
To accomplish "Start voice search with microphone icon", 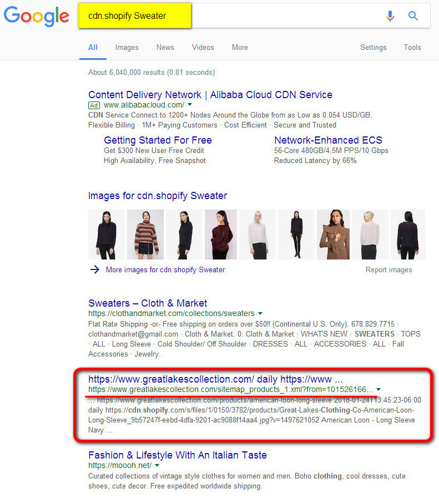I will (390, 16).
